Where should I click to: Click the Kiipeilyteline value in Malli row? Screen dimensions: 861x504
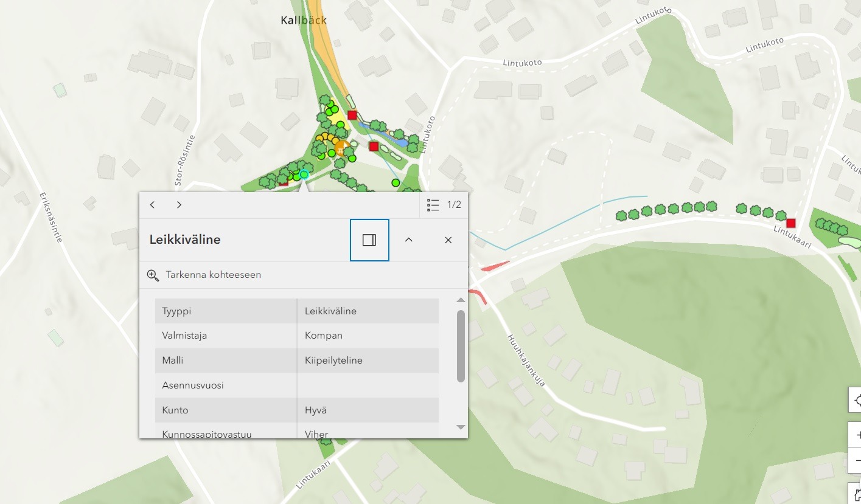(333, 361)
